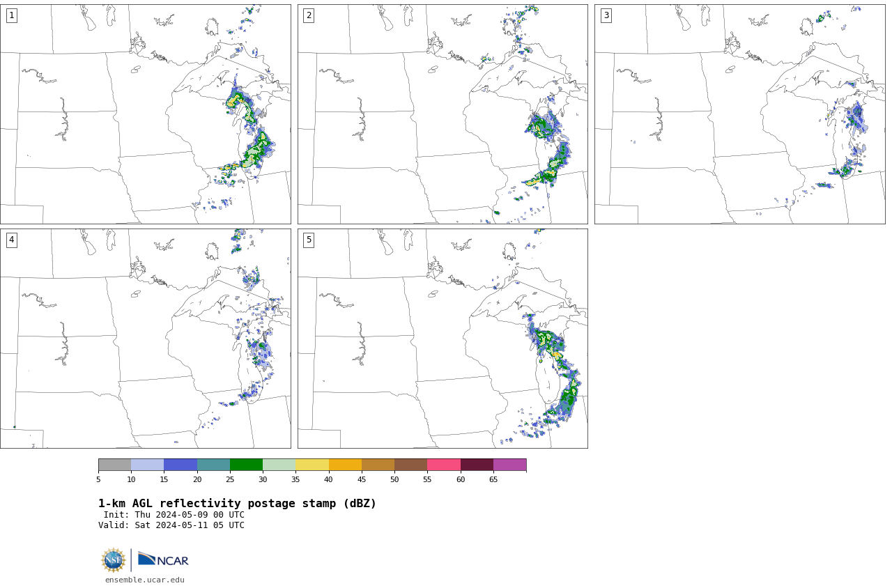Click the teal 20-25 dBZ swatch
Image resolution: width=892 pixels, height=588 pixels.
(213, 465)
